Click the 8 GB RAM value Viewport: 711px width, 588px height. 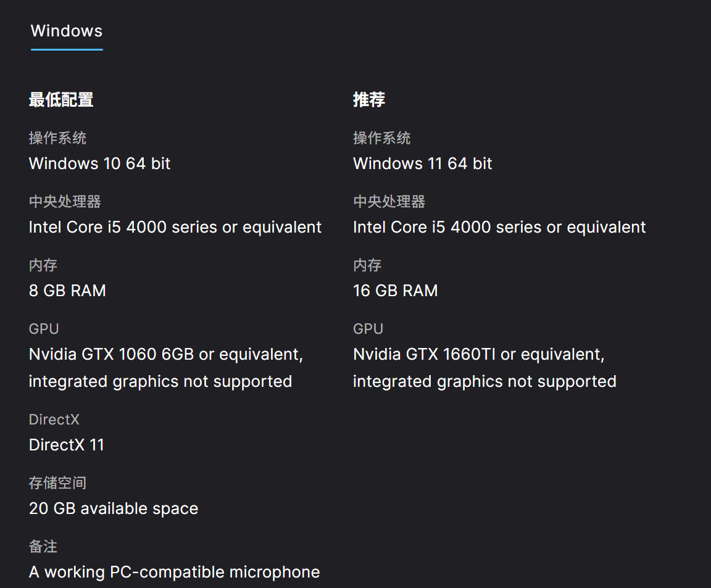(x=67, y=291)
